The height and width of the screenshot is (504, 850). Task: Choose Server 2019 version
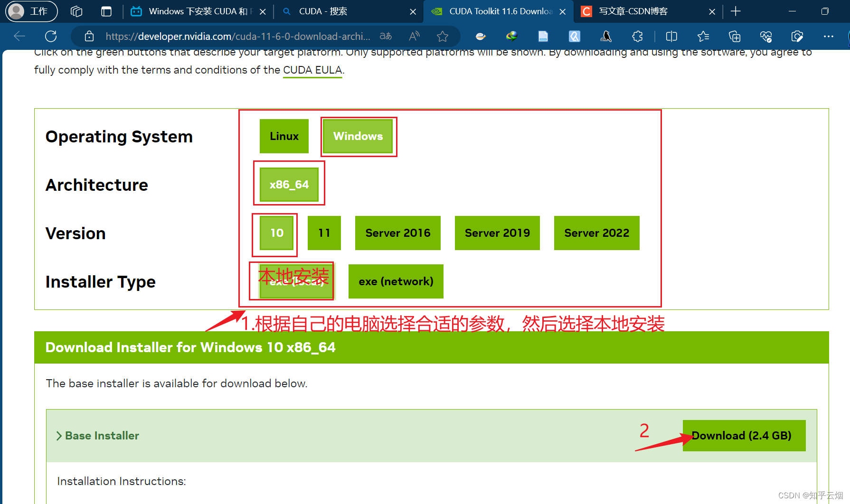[497, 233]
